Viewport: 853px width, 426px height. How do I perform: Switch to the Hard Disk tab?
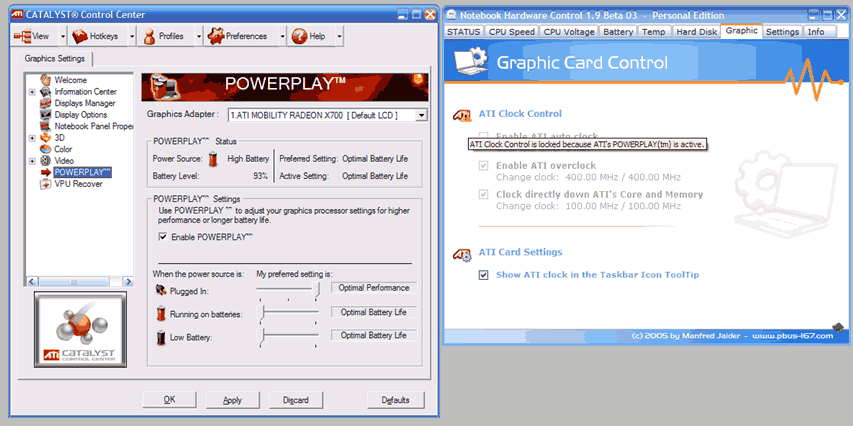coord(696,32)
